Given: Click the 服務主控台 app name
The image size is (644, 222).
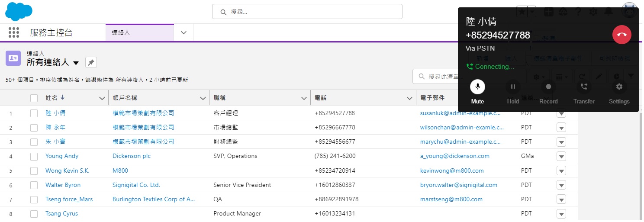Looking at the screenshot, I should [x=51, y=32].
